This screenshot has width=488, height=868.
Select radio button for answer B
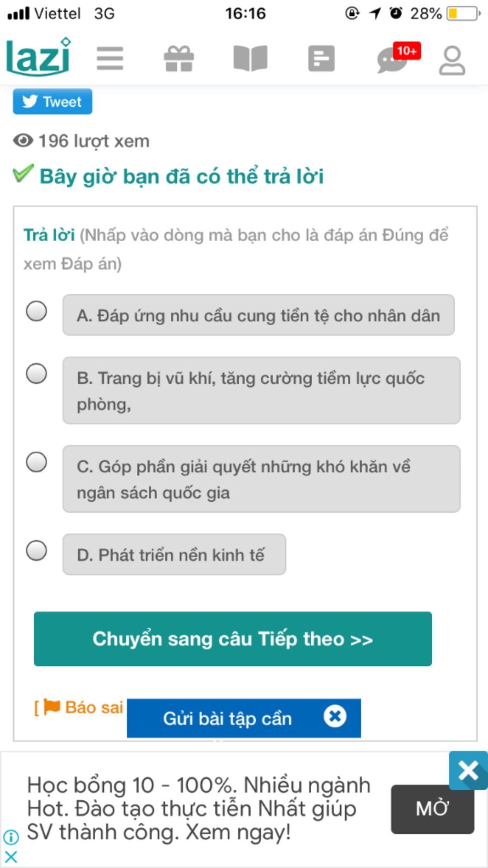click(36, 373)
